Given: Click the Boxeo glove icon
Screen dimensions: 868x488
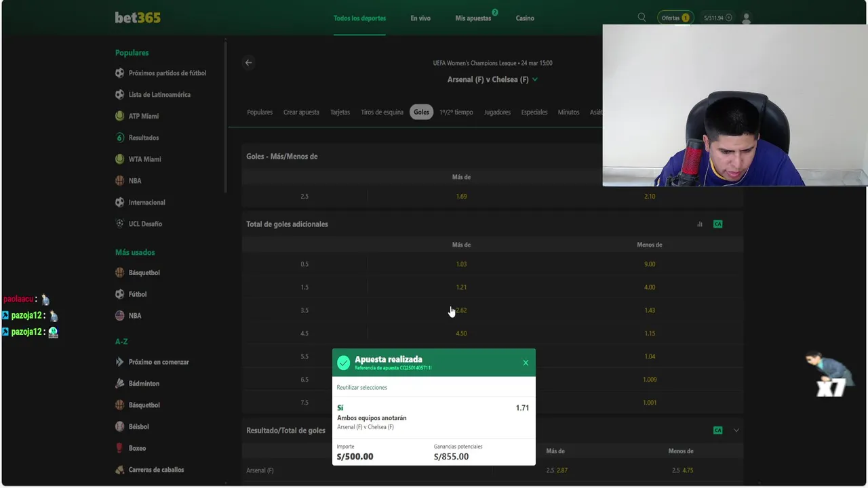Looking at the screenshot, I should pos(120,448).
